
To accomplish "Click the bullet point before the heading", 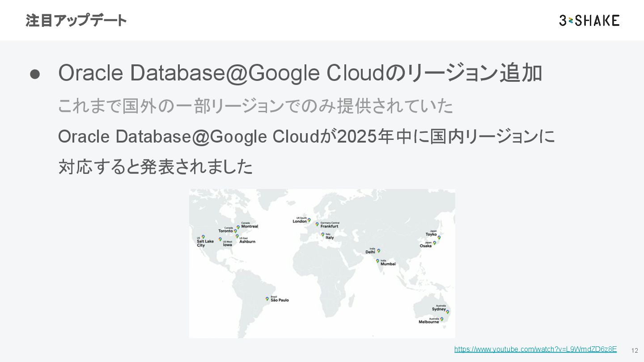I will pos(35,74).
